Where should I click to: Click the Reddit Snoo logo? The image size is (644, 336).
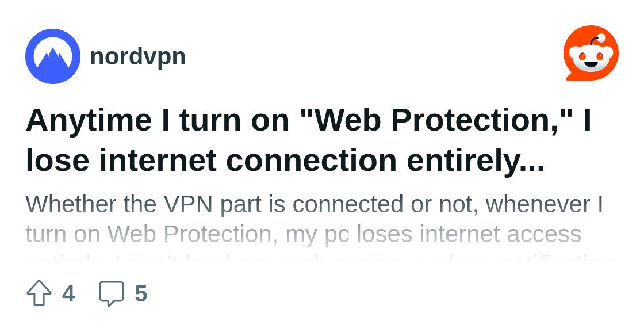coord(591,53)
